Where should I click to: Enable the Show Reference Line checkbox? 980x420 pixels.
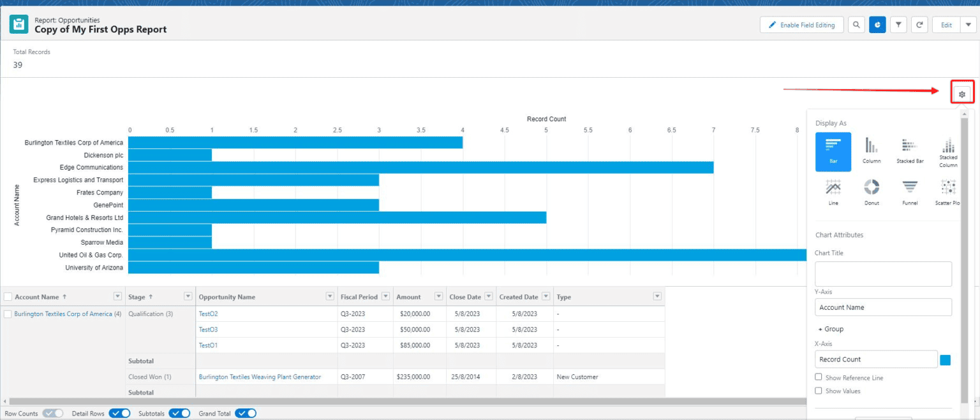pyautogui.click(x=819, y=377)
